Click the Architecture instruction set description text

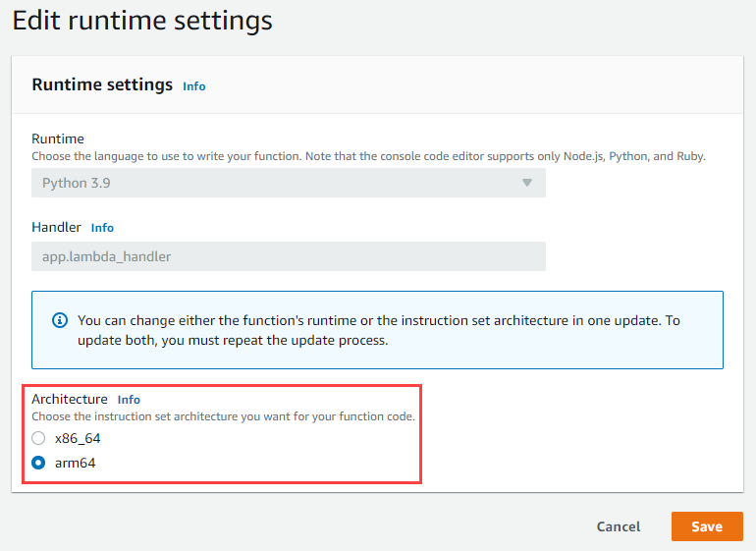[223, 416]
